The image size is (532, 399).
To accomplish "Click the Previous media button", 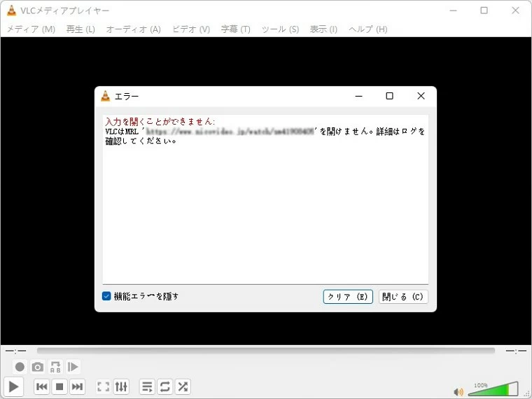I will 42,386.
